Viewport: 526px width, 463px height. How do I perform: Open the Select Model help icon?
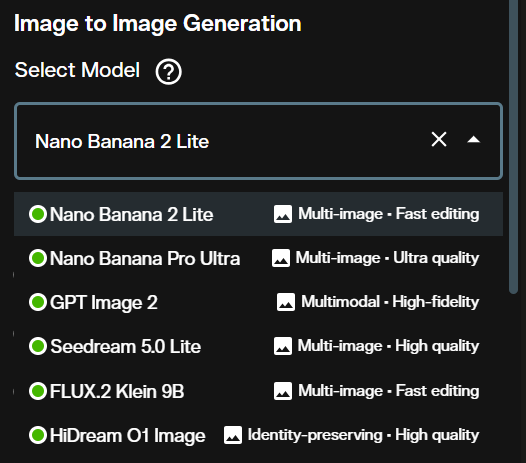(x=168, y=71)
